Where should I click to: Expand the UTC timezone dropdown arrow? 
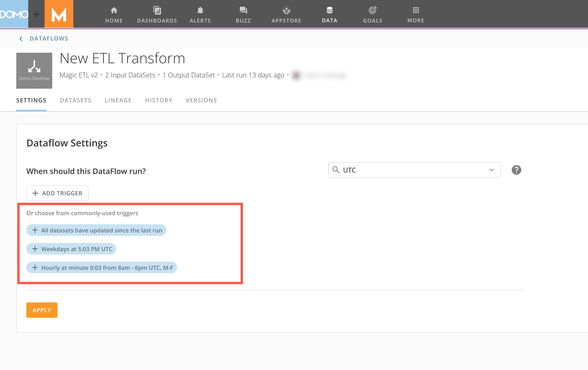pyautogui.click(x=491, y=170)
